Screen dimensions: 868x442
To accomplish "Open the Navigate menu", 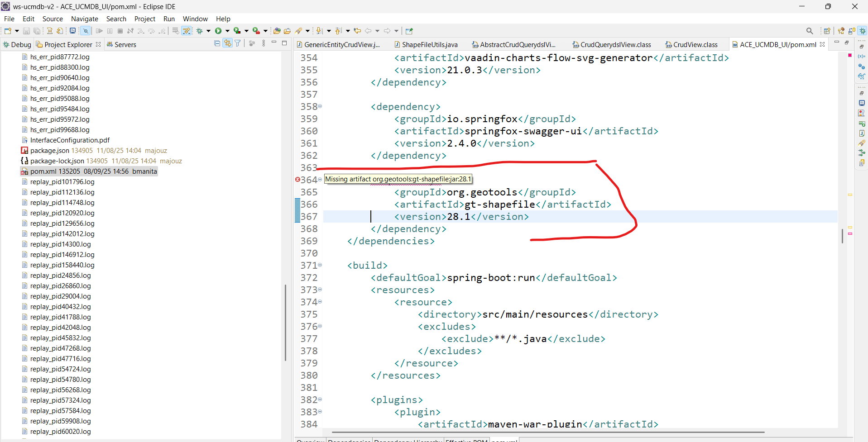I will pos(84,19).
